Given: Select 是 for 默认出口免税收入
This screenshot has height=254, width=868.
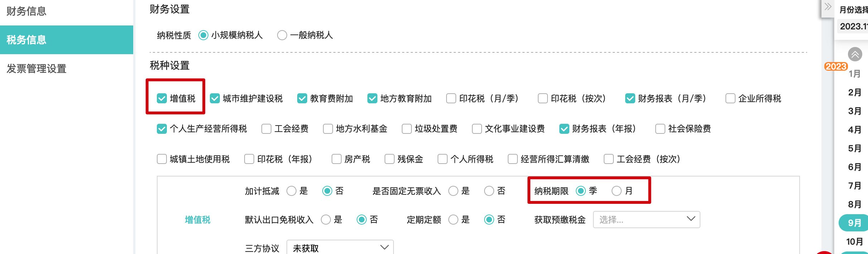Looking at the screenshot, I should [326, 220].
